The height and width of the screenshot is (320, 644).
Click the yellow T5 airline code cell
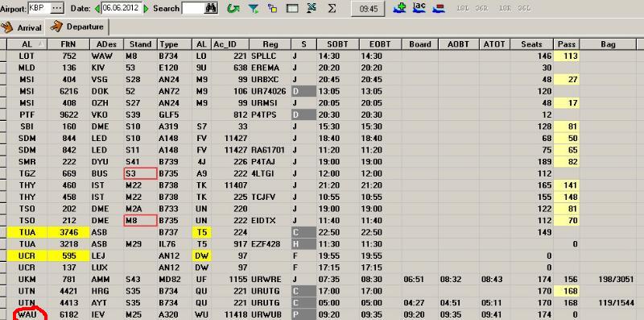(202, 232)
